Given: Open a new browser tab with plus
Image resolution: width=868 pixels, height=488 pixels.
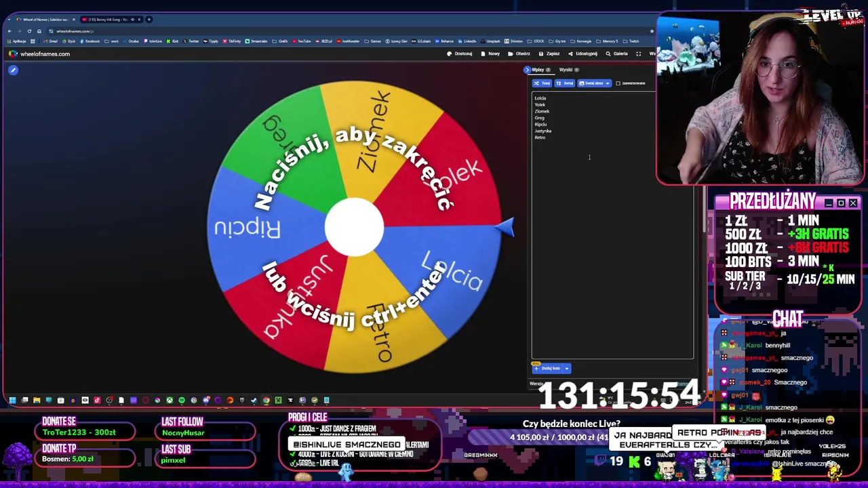Looking at the screenshot, I should point(149,19).
